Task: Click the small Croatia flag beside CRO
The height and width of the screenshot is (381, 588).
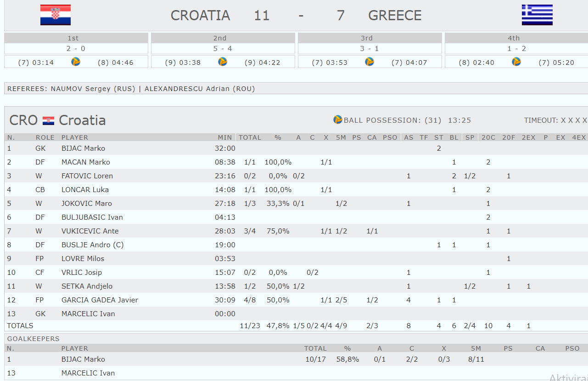Action: [x=48, y=121]
